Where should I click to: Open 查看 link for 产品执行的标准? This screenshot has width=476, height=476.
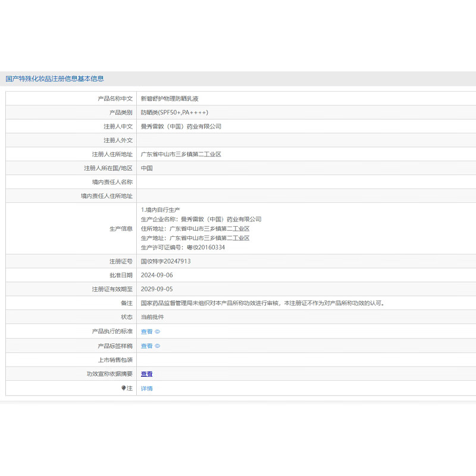[x=146, y=331]
